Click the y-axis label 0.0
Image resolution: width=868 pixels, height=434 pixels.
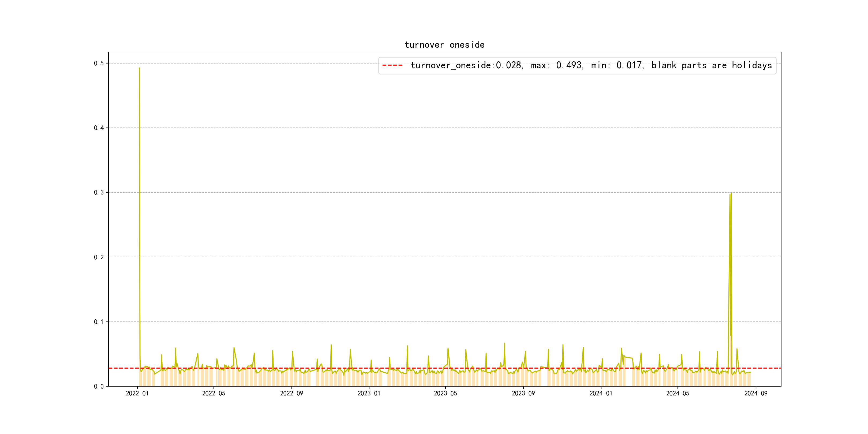click(x=99, y=387)
